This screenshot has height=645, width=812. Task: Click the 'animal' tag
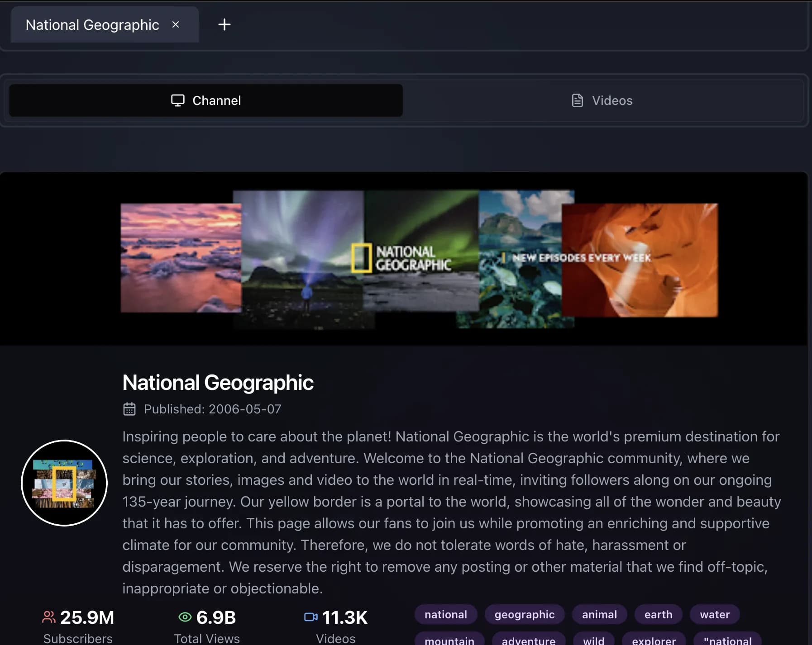click(x=599, y=614)
